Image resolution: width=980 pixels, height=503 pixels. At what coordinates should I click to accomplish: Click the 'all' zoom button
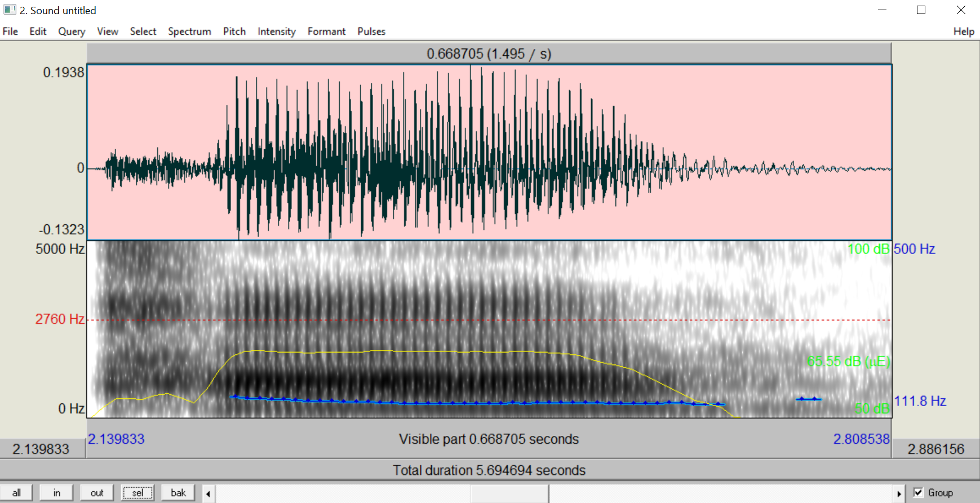click(x=16, y=493)
